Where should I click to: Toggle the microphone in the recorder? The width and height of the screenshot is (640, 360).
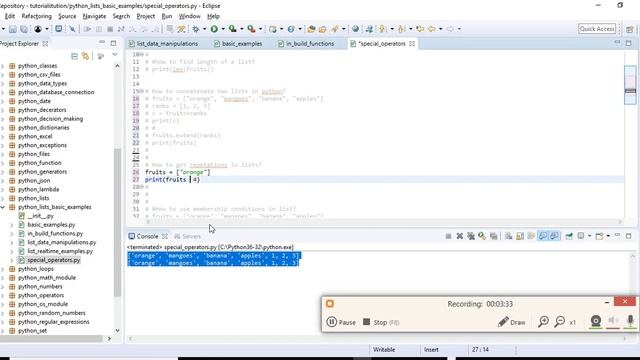(630, 321)
